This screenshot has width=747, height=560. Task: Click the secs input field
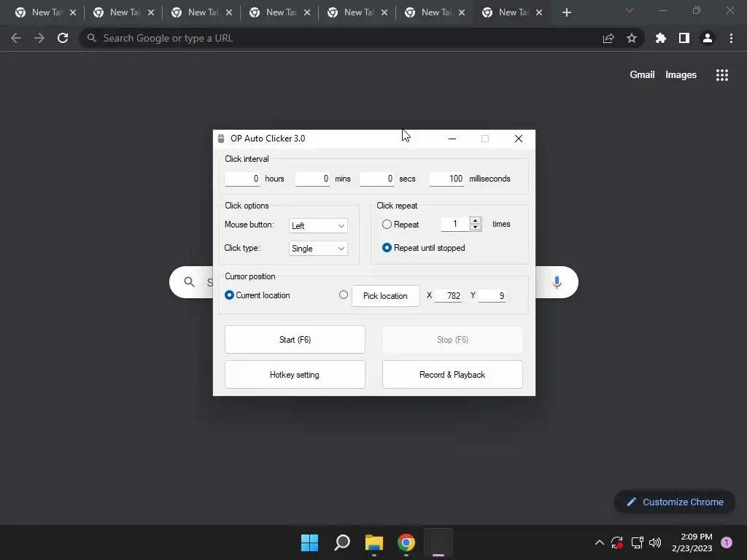(x=376, y=179)
